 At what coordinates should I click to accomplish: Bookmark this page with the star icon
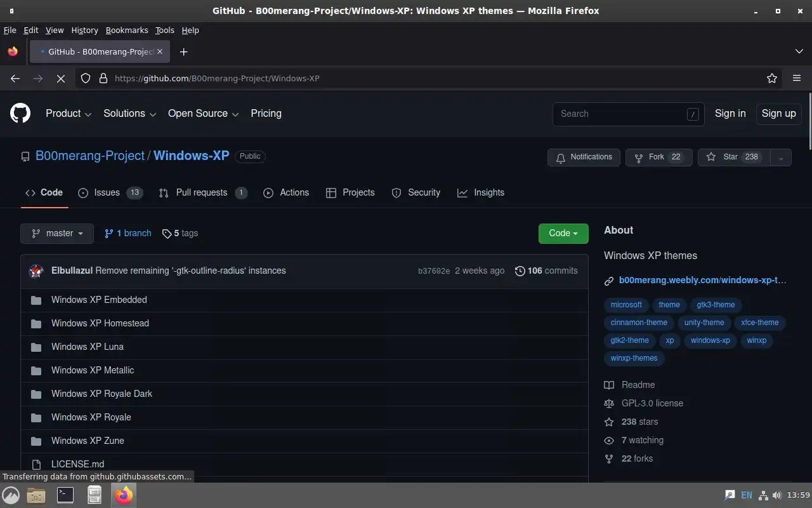pos(772,78)
